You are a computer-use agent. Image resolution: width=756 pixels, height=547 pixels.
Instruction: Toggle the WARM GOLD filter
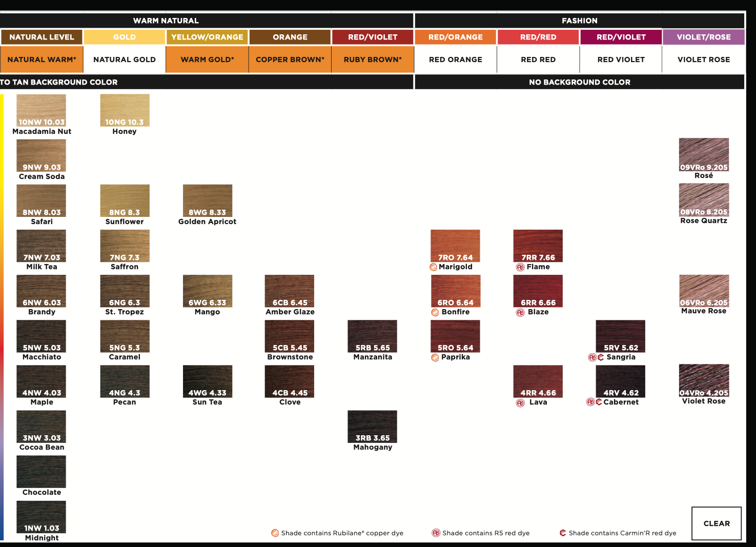click(x=207, y=59)
